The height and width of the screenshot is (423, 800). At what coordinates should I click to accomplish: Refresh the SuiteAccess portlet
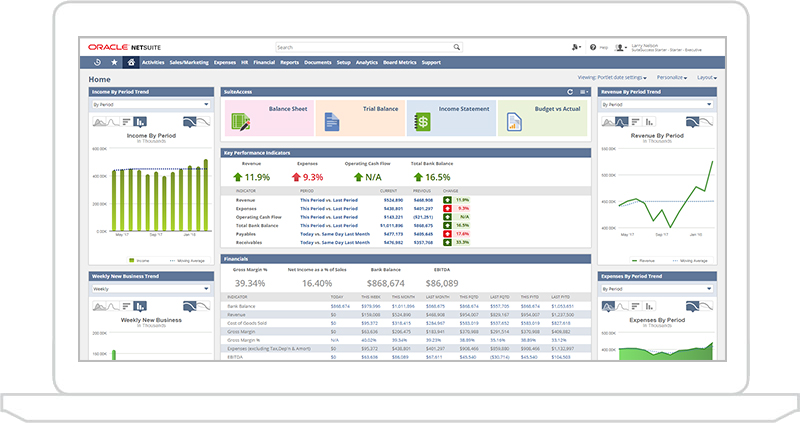click(570, 91)
